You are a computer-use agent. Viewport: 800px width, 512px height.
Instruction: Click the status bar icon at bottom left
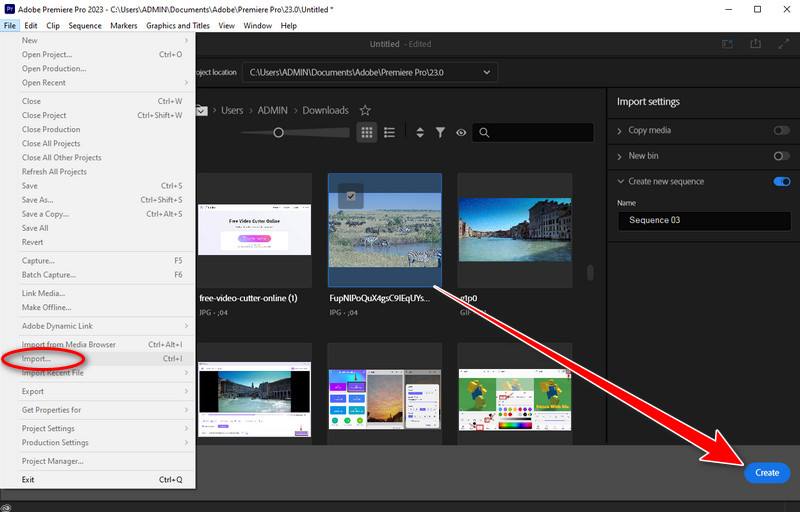click(x=7, y=507)
